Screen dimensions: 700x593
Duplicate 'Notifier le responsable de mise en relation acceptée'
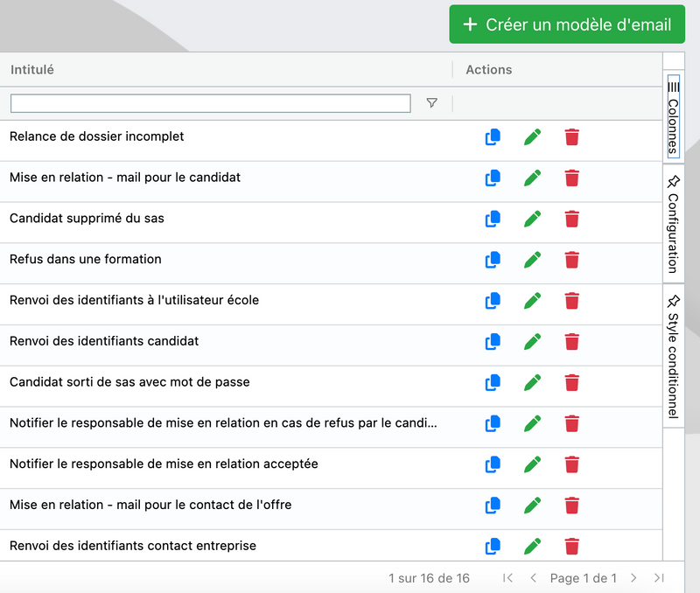coord(493,465)
